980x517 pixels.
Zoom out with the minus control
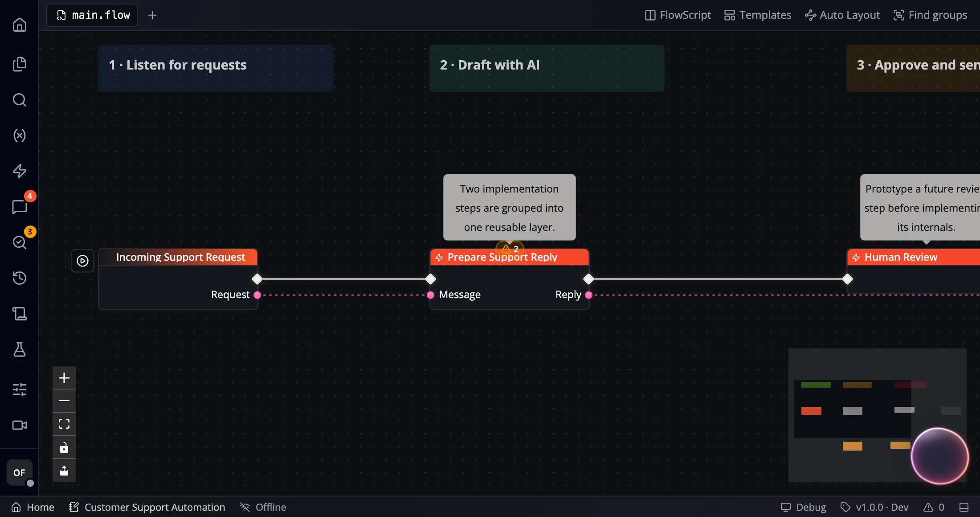64,401
